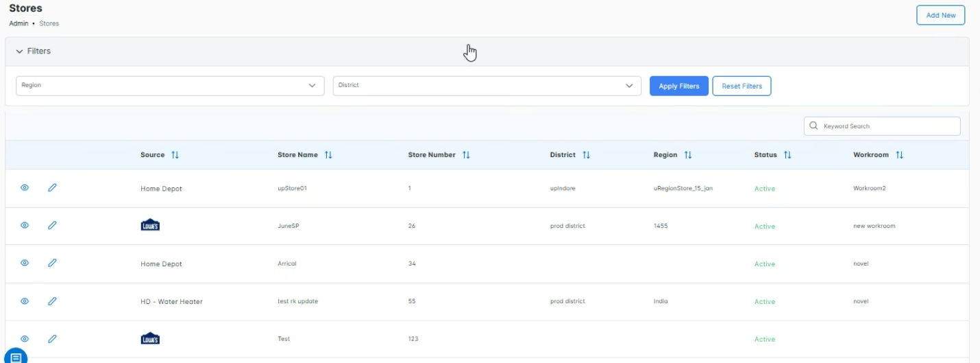Sort table by Source column arrows
The width and height of the screenshot is (980, 363).
click(x=175, y=155)
